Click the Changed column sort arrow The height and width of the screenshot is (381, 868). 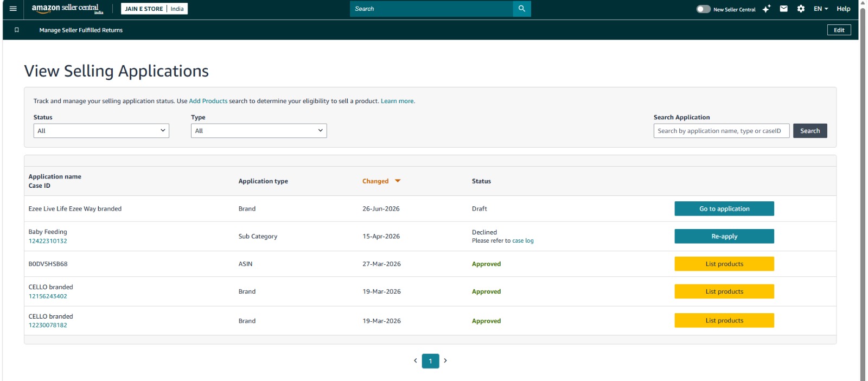point(398,181)
